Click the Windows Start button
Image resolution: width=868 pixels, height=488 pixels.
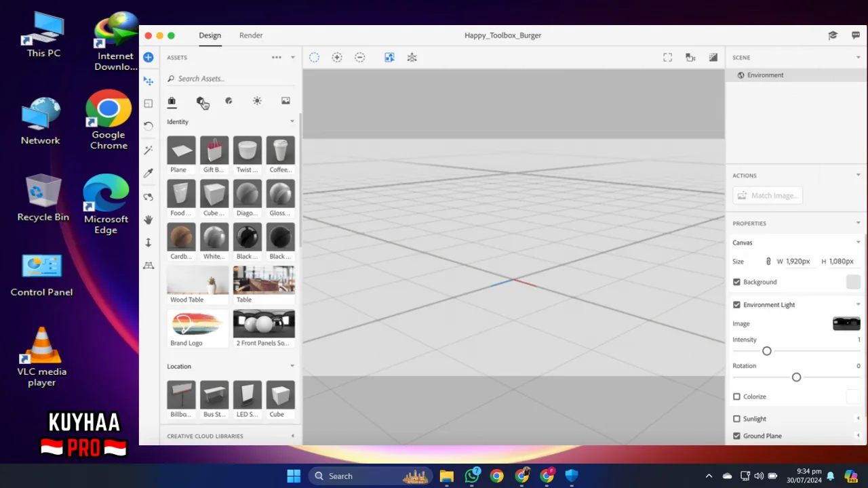pos(294,476)
